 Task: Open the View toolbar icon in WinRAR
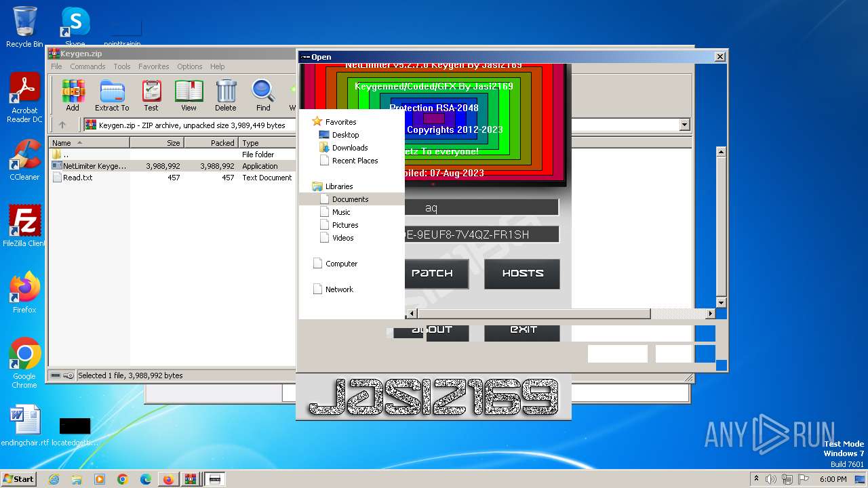coord(189,95)
